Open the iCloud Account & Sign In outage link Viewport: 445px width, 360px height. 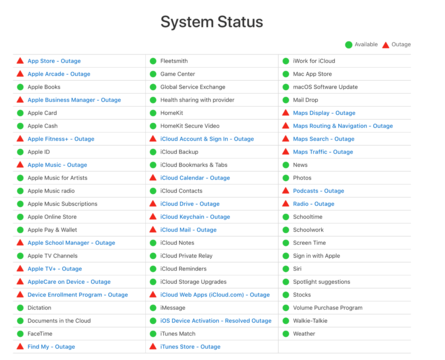tap(207, 139)
